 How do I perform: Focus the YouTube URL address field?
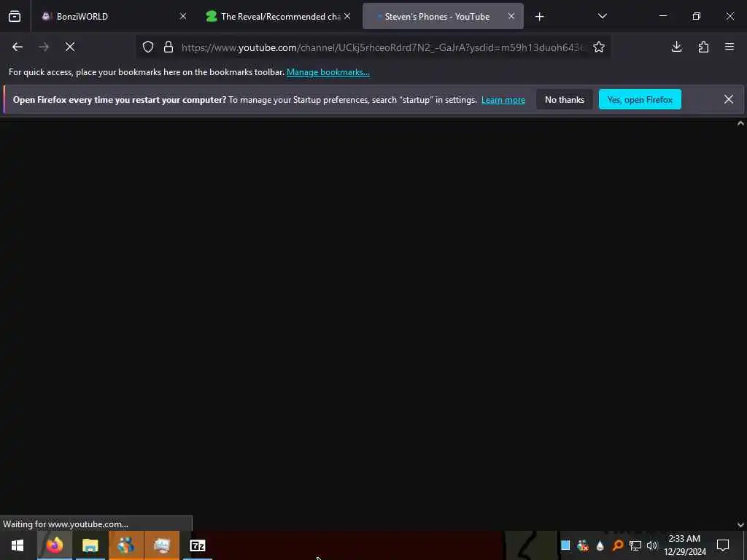pyautogui.click(x=382, y=47)
